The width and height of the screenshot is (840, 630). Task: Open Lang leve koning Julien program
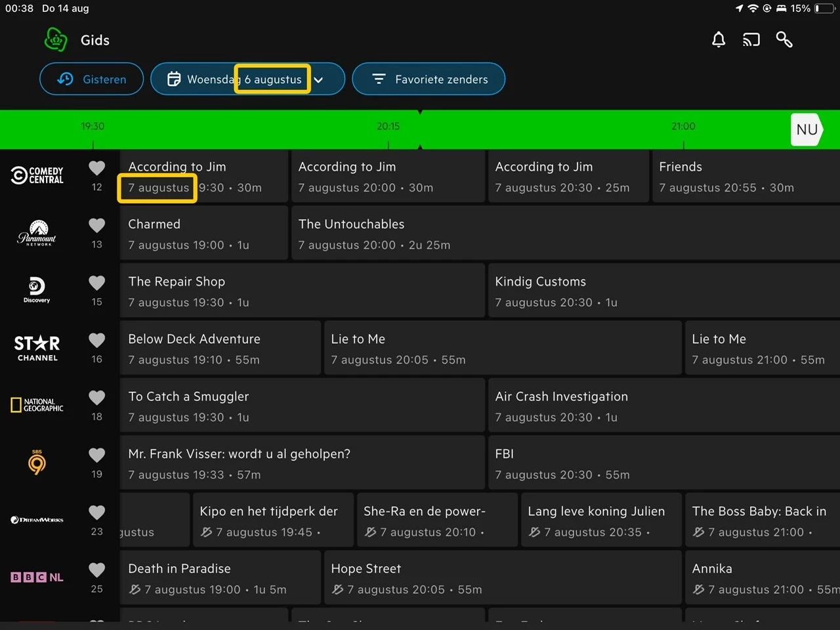(601, 521)
